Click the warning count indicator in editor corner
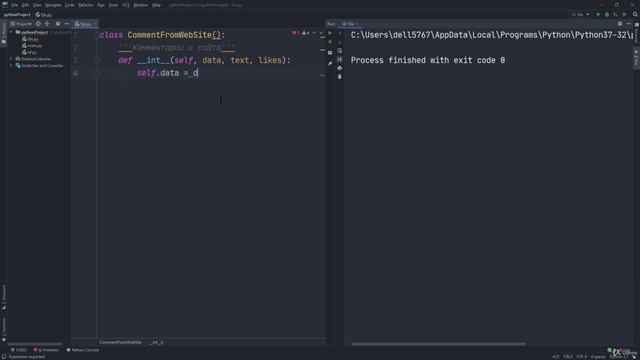 tap(305, 33)
